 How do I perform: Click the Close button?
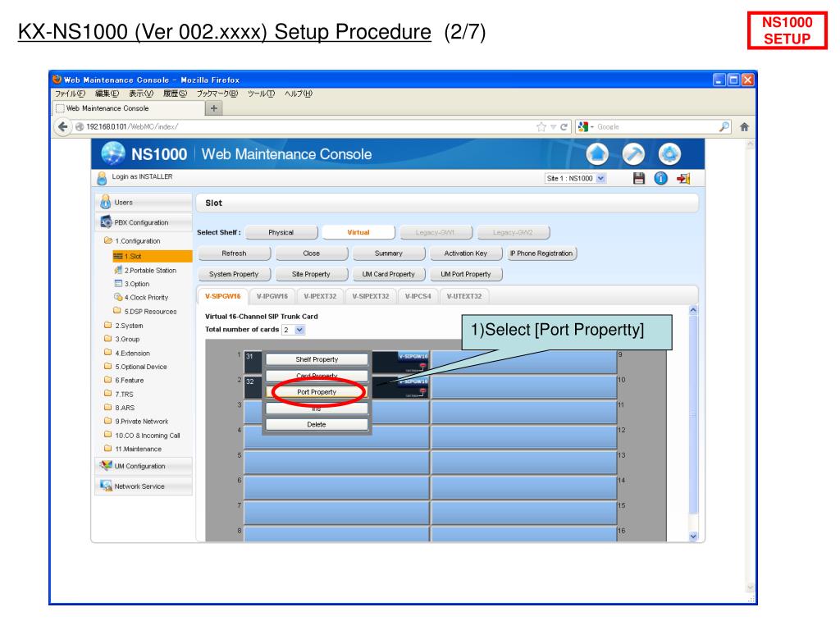click(311, 253)
